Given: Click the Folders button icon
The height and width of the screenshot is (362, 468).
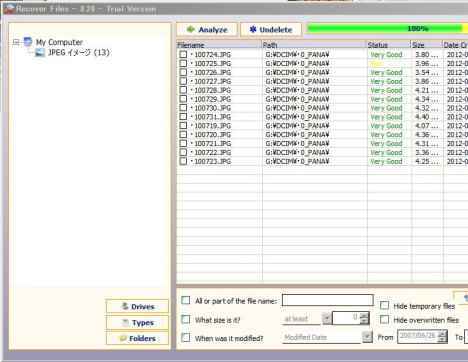Looking at the screenshot, I should pos(123,338).
